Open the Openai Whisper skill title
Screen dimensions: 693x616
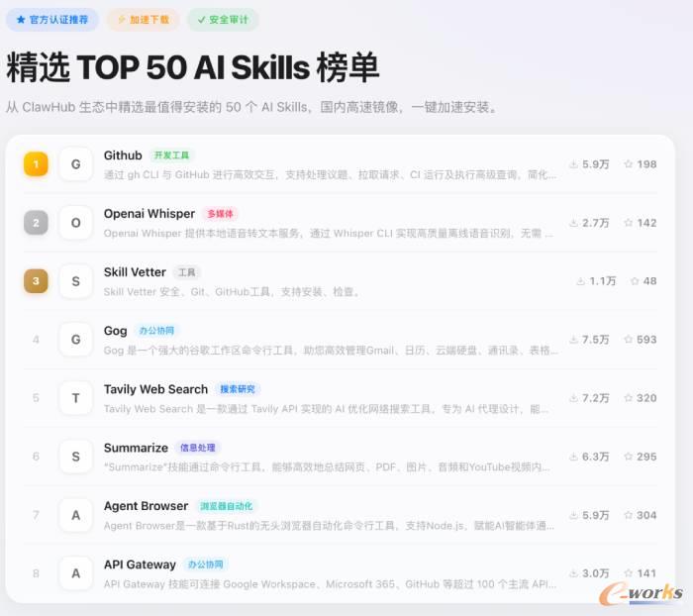[x=149, y=214]
